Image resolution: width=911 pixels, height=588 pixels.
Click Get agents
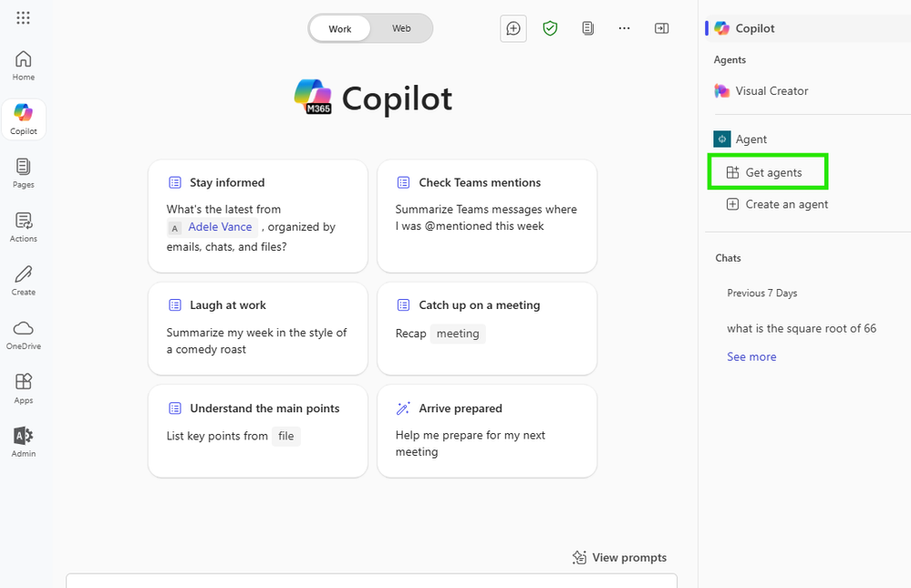point(768,172)
